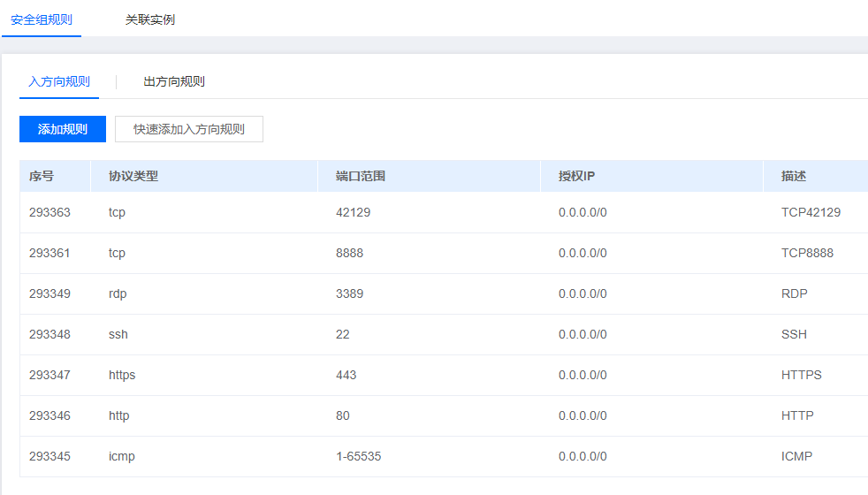
Task: Select rule number 293363
Action: pos(49,213)
